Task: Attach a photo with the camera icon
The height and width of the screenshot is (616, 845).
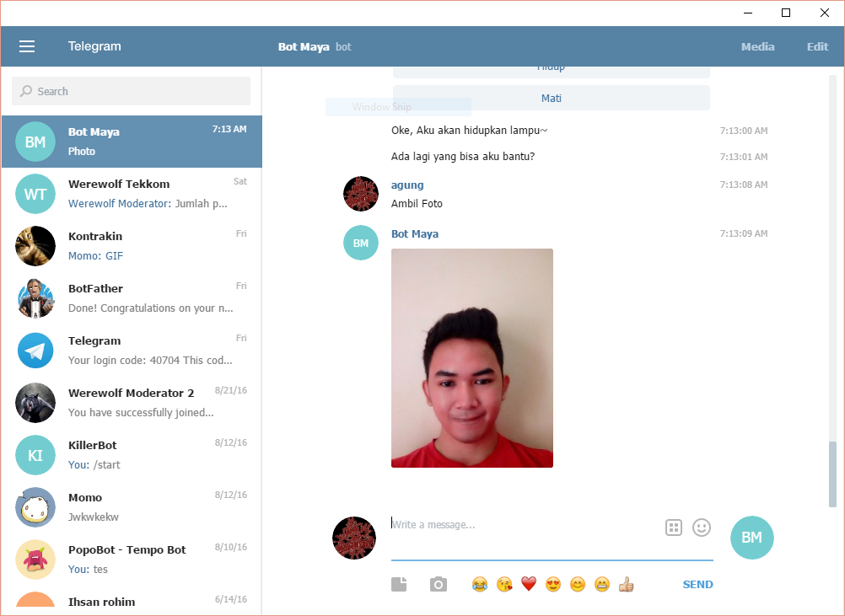Action: 439,584
